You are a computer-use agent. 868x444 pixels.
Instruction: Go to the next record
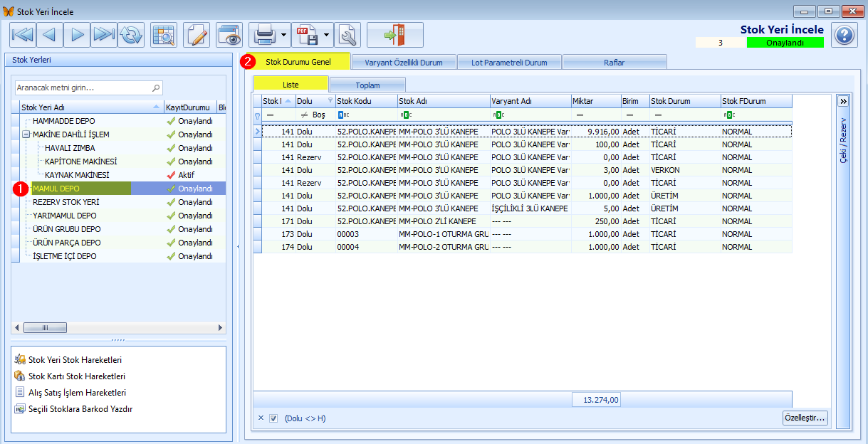coord(77,34)
